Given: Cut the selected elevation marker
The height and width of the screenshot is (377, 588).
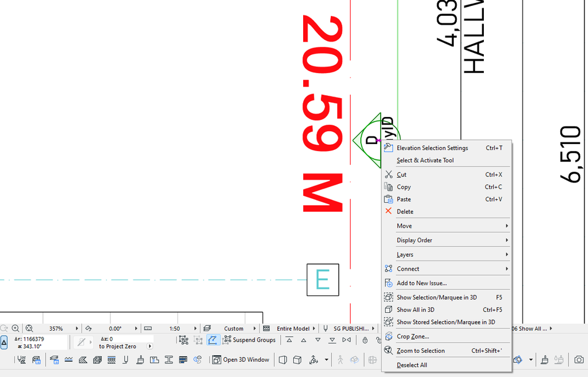Looking at the screenshot, I should [447, 175].
